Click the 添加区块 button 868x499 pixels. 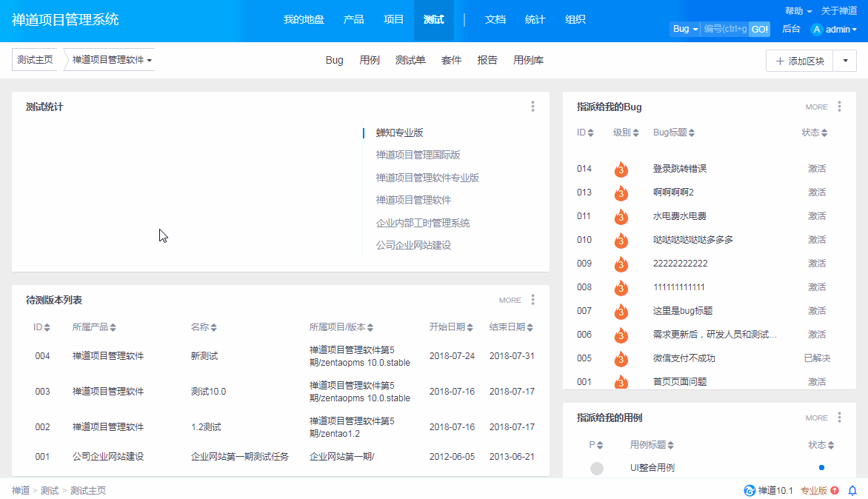coord(799,61)
